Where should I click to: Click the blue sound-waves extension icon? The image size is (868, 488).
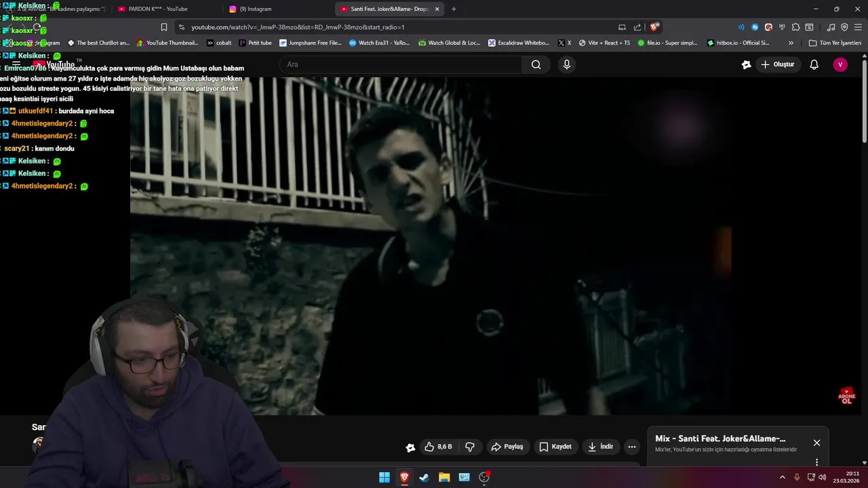coord(741,27)
